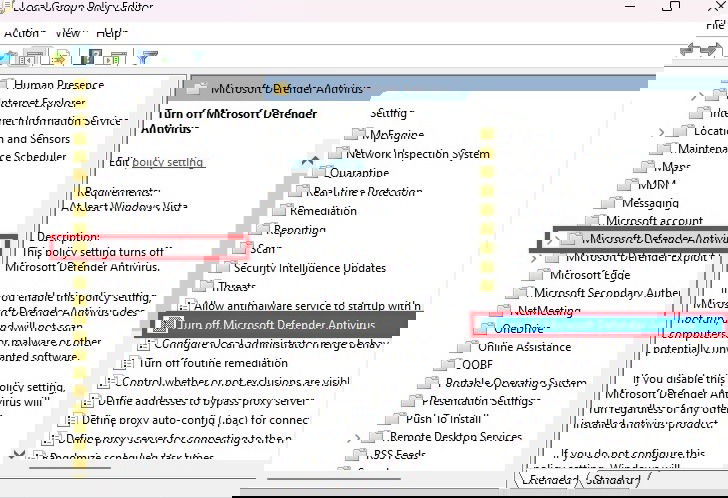Screen dimensions: 728x498
Task: Click the Setting column header
Action: (x=391, y=113)
